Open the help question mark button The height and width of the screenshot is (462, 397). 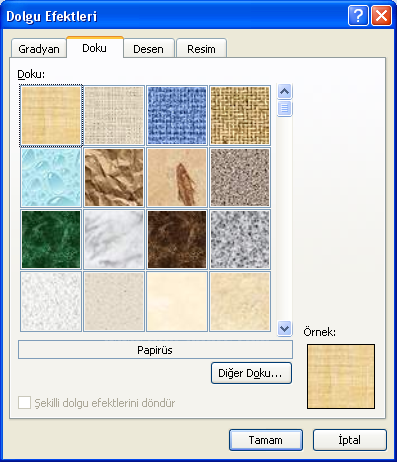pyautogui.click(x=358, y=15)
